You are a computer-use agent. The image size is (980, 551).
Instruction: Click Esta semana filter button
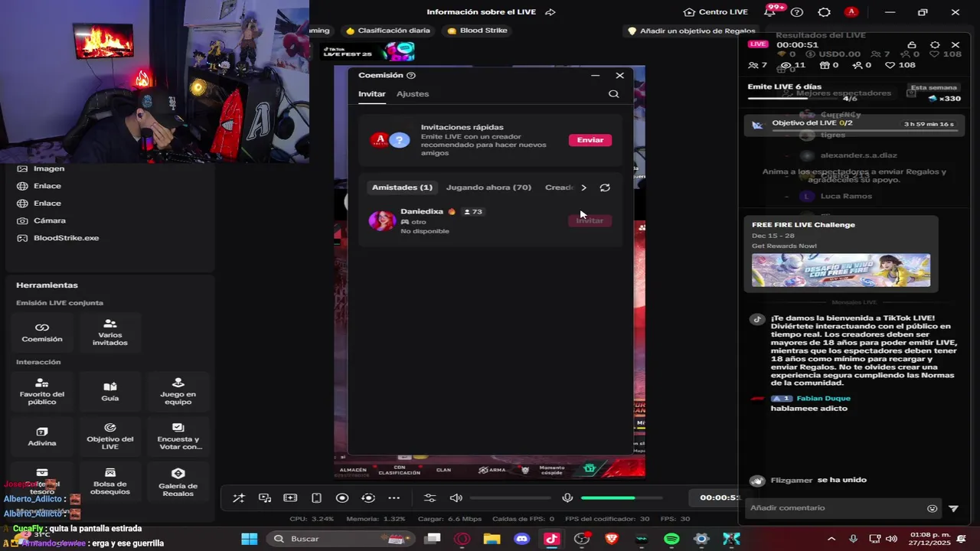click(933, 87)
